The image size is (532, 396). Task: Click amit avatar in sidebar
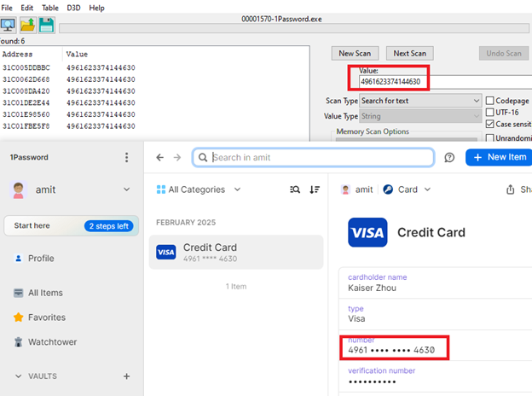(18, 189)
